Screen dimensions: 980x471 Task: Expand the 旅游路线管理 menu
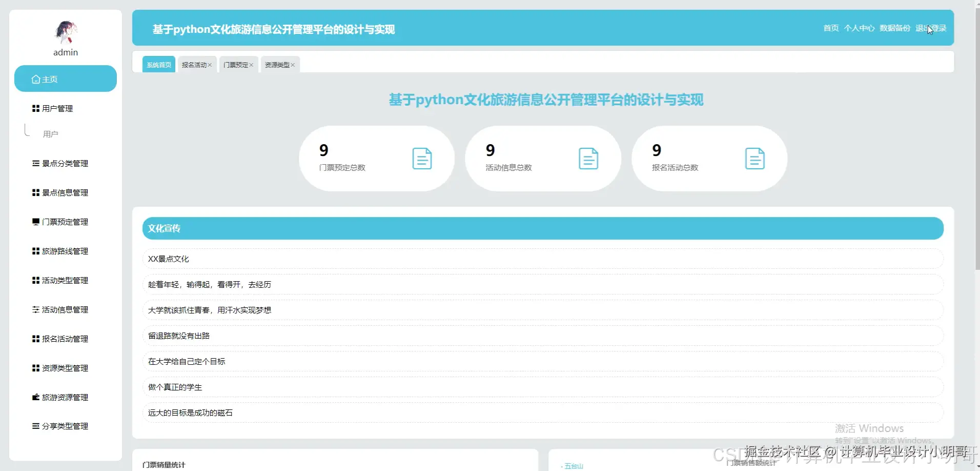coord(66,251)
